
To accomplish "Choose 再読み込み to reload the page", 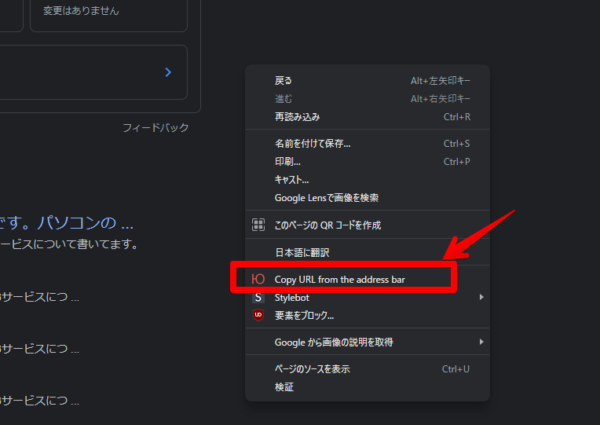I will click(x=297, y=117).
